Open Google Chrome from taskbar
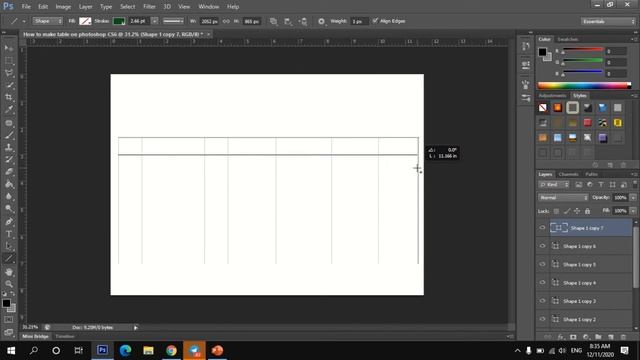640x360 pixels. coord(171,350)
